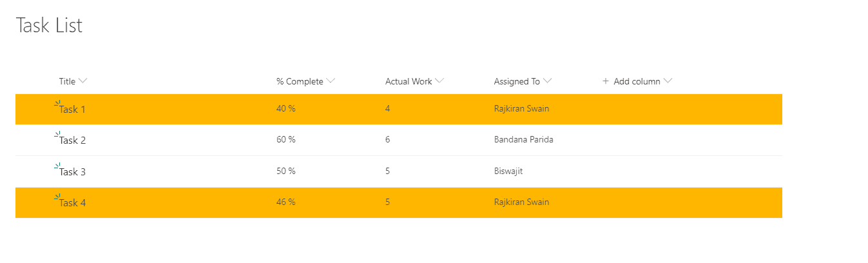The width and height of the screenshot is (868, 263).
Task: Click the Task List page heading
Action: [49, 25]
